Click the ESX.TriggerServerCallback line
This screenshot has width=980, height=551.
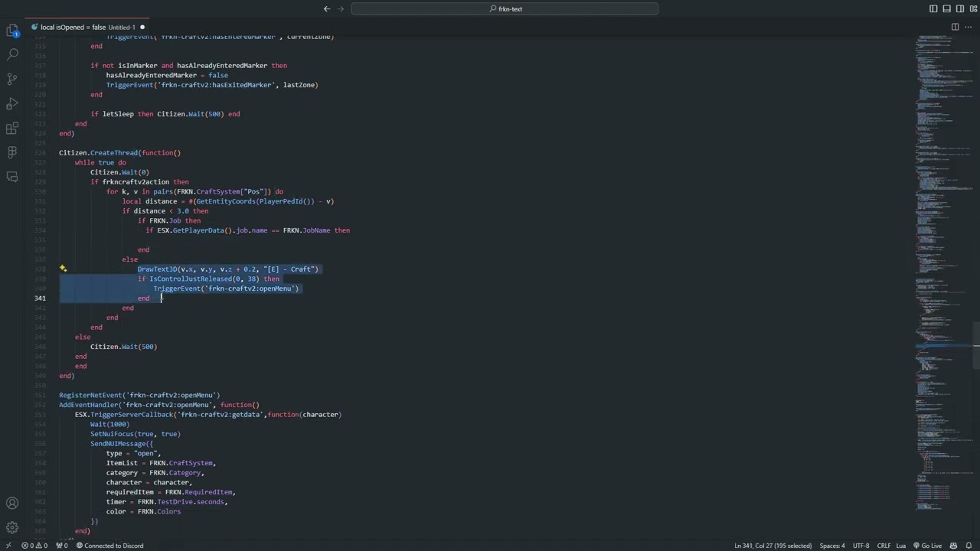point(208,415)
